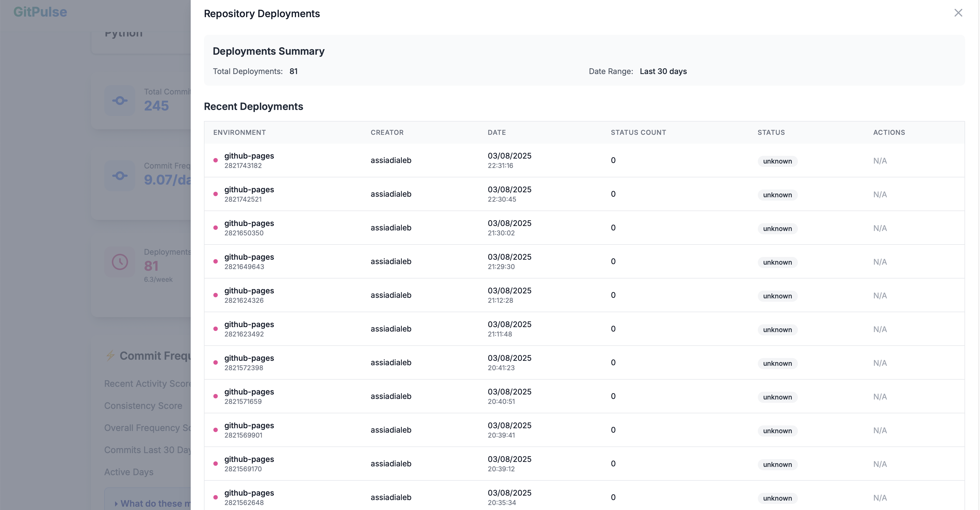Click the unknown badge for deployment 22:30:45
Screen dimensions: 980x510
pyautogui.click(x=777, y=195)
